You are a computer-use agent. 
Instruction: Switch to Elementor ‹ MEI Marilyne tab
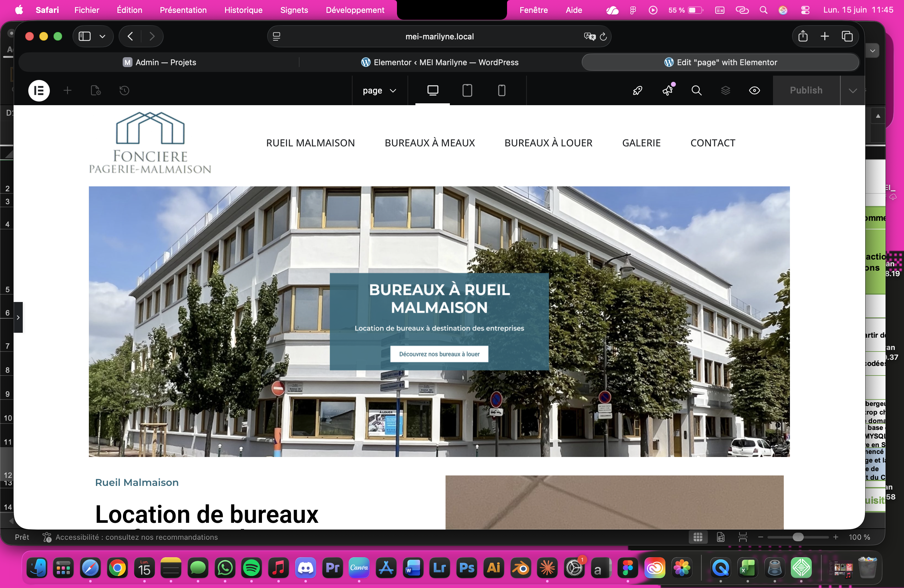439,62
